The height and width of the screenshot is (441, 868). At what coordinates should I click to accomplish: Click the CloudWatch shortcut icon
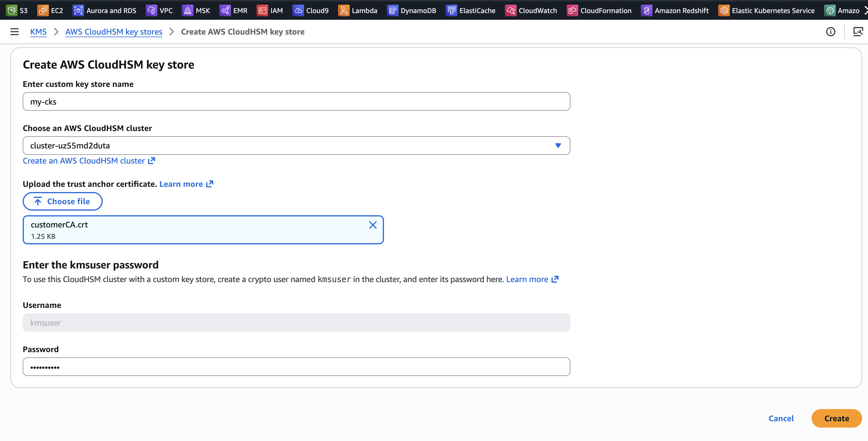[x=511, y=10]
